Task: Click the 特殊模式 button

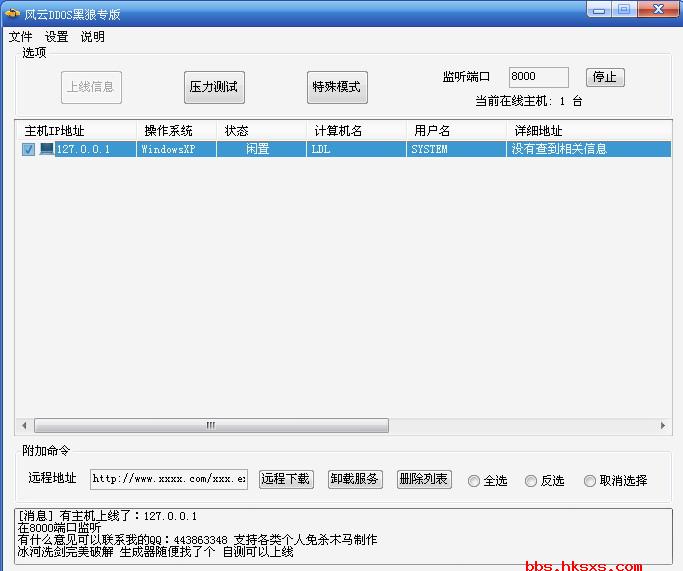Action: pos(337,87)
